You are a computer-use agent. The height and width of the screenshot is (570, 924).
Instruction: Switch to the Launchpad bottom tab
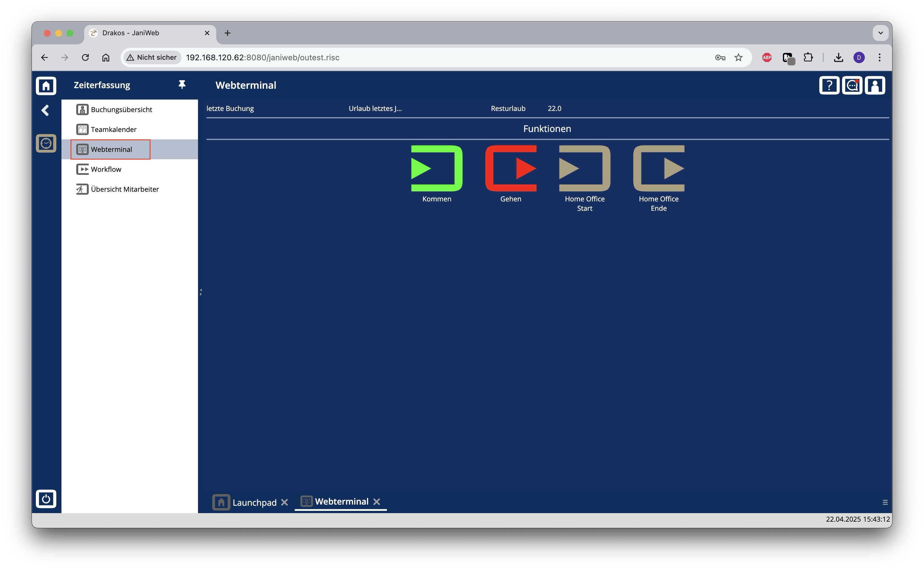click(245, 502)
